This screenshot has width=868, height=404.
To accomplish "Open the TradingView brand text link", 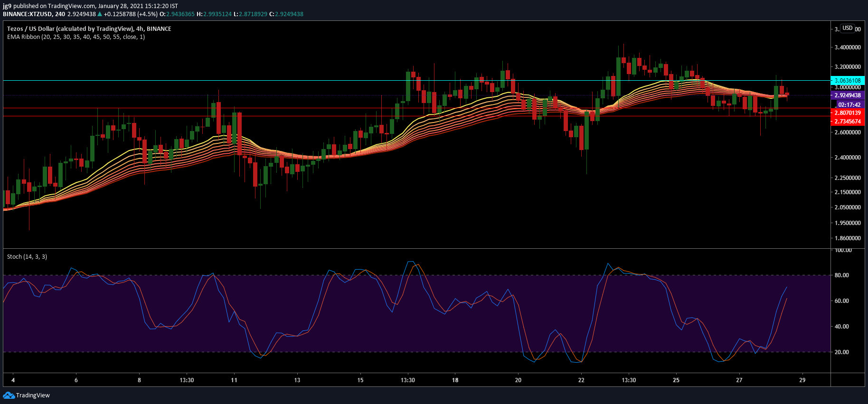I will pos(33,395).
